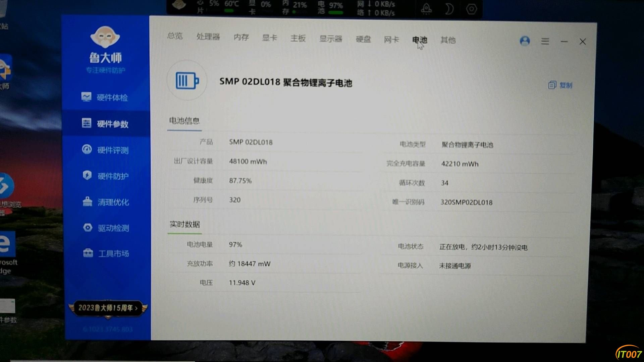Click the 97% battery level value
The height and width of the screenshot is (362, 644).
click(x=235, y=245)
